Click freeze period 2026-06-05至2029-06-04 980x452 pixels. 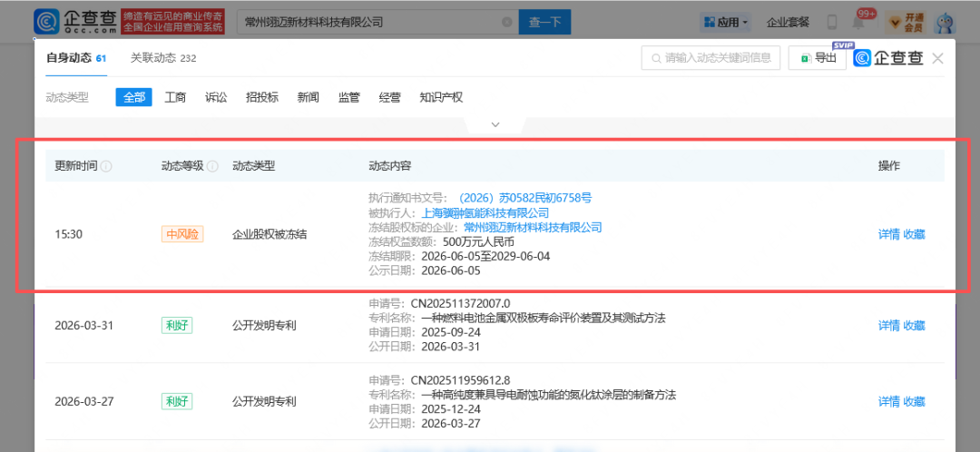(485, 256)
